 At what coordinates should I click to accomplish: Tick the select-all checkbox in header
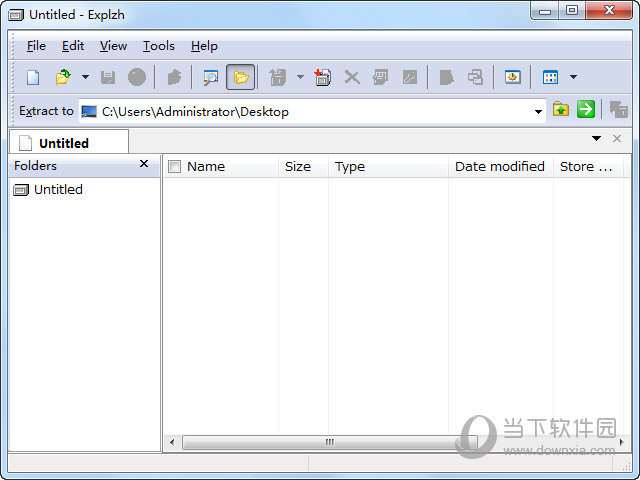pyautogui.click(x=174, y=167)
